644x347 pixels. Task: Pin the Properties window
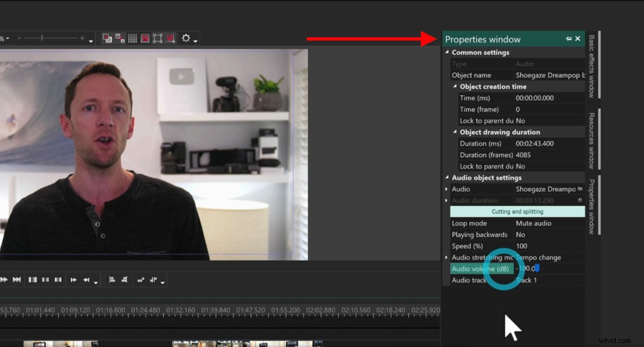(x=569, y=39)
